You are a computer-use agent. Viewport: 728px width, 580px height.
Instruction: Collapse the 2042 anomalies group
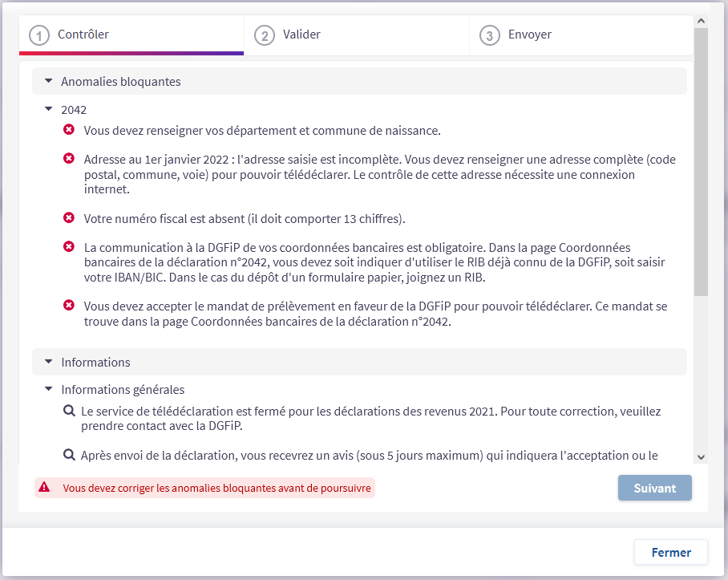(48, 110)
